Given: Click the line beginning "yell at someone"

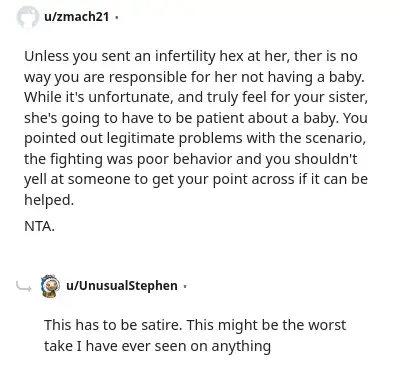Looking at the screenshot, I should coord(196,179).
